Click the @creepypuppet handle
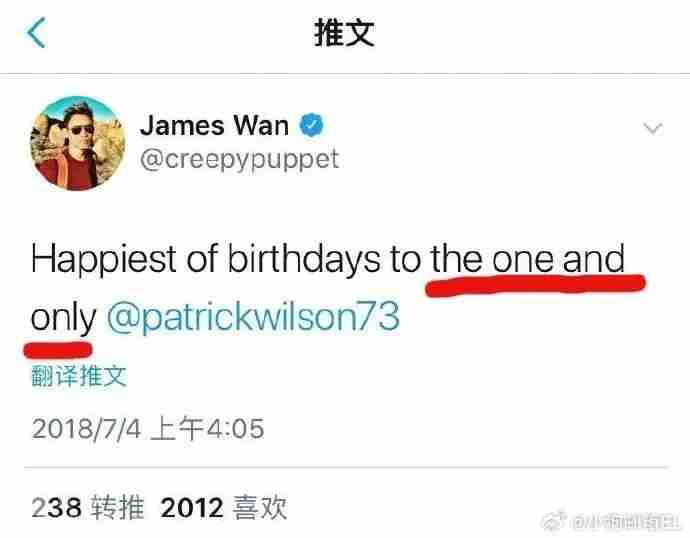 coord(240,159)
